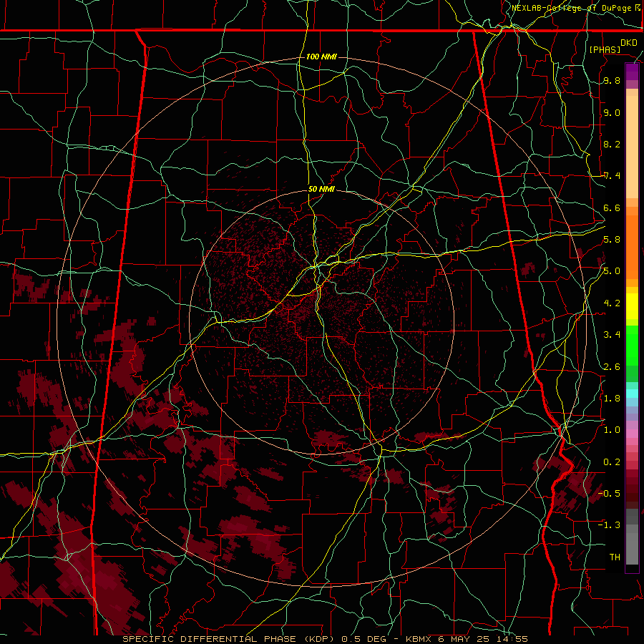The height and width of the screenshot is (644, 644).
Task: Click the [PHAS] units label
Action: click(605, 49)
